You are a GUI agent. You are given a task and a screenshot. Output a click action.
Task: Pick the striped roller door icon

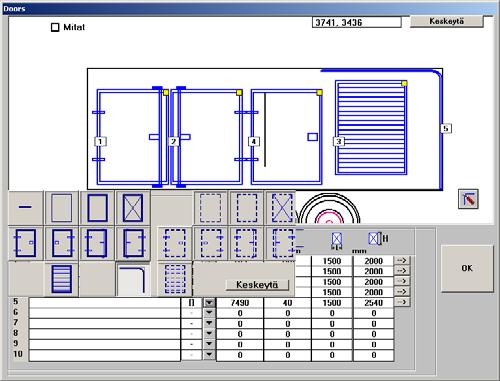tap(62, 279)
